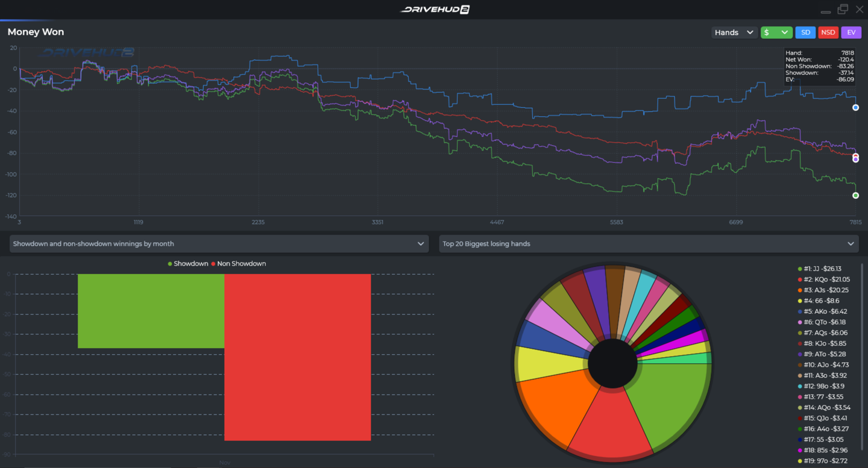Toggle the EV line button

pos(851,33)
